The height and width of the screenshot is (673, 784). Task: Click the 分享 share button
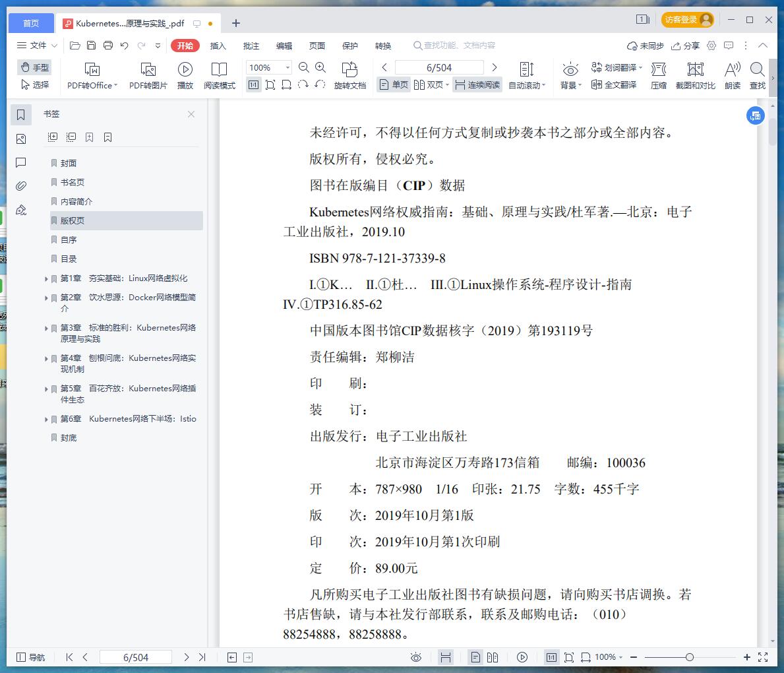(x=685, y=46)
